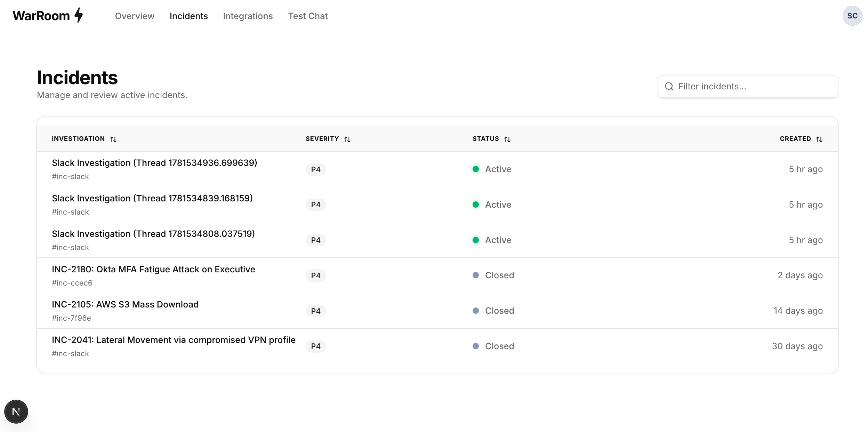Click the WarRoom lightning bolt logo
The height and width of the screenshot is (432, 868).
click(x=79, y=15)
